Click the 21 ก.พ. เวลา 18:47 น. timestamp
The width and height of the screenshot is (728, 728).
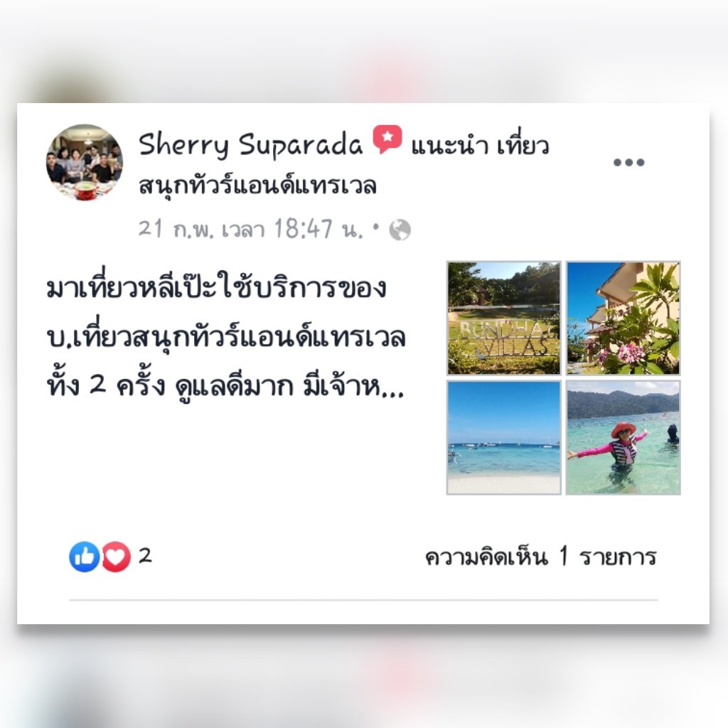[x=251, y=229]
